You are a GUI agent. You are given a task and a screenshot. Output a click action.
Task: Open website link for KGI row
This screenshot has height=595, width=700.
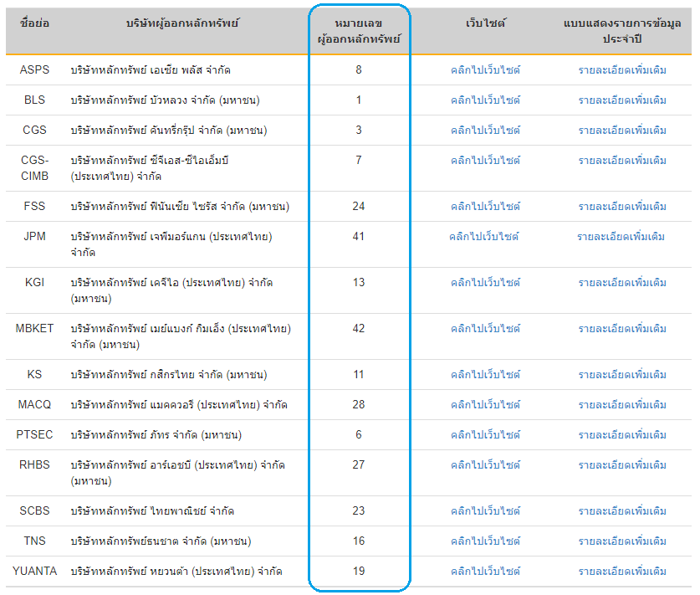485,283
